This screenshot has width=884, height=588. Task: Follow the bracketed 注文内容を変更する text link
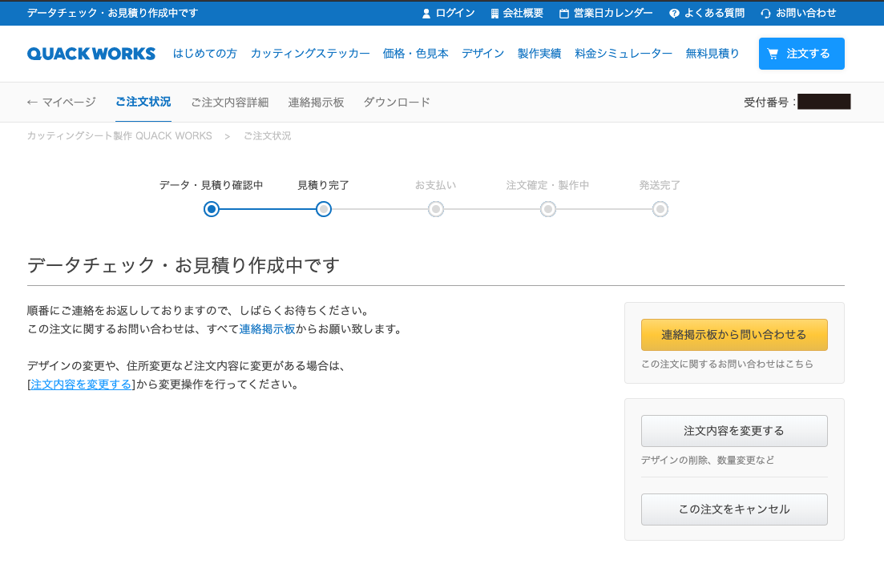[x=81, y=385]
